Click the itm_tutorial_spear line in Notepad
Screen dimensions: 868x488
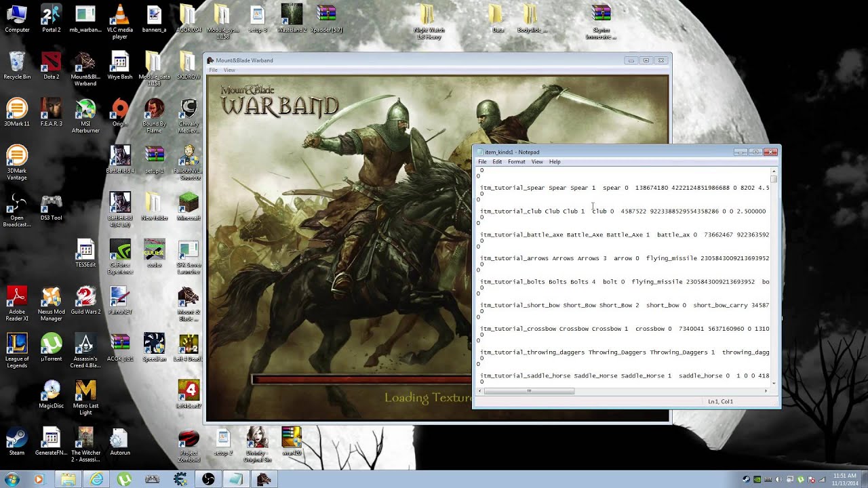pyautogui.click(x=625, y=188)
